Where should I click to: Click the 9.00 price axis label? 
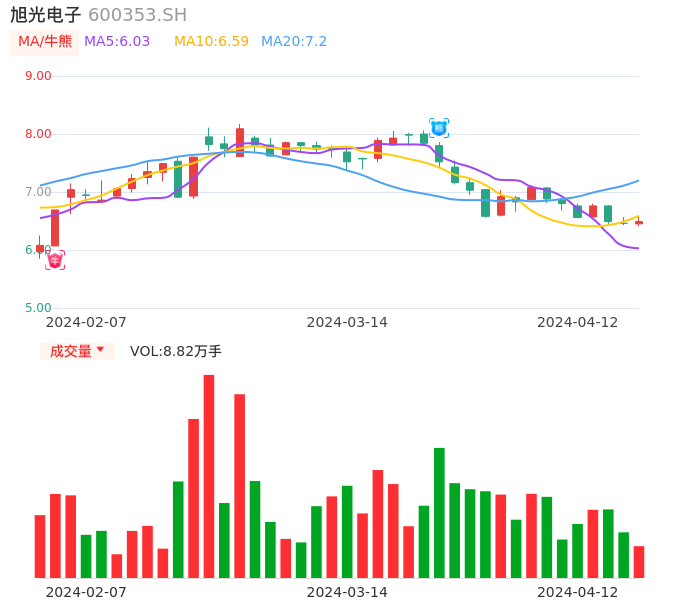pos(38,76)
